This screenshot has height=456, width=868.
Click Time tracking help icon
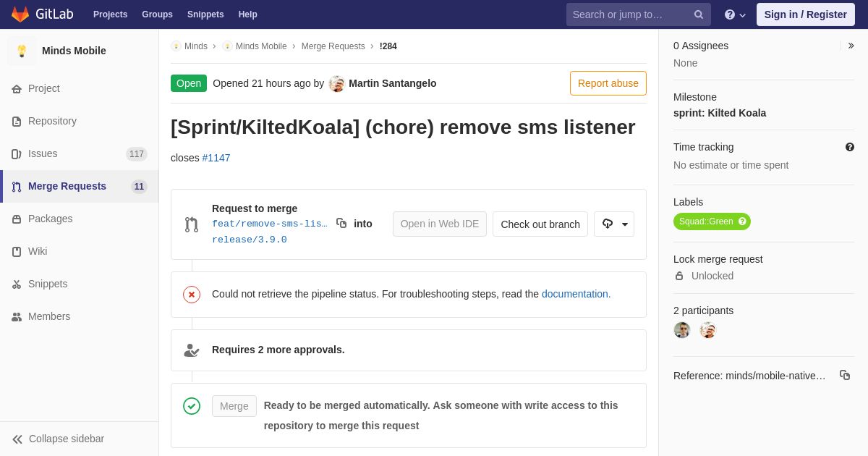[850, 147]
